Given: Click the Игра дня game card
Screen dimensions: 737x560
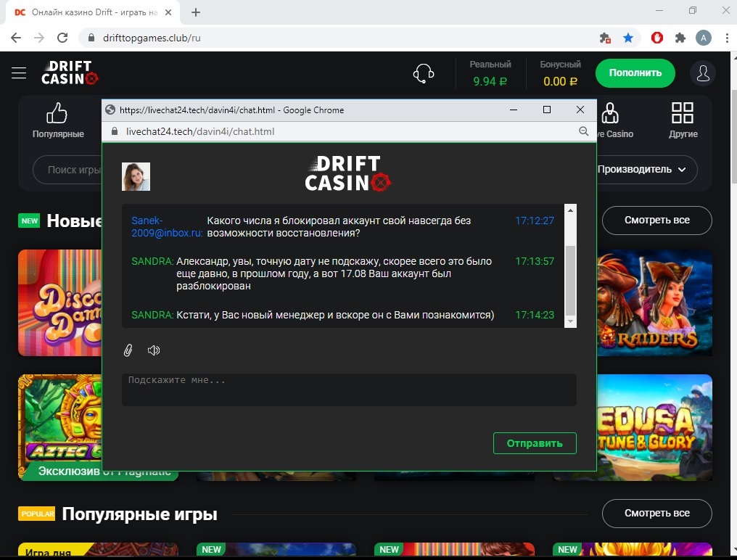Looking at the screenshot, I should pos(98,550).
